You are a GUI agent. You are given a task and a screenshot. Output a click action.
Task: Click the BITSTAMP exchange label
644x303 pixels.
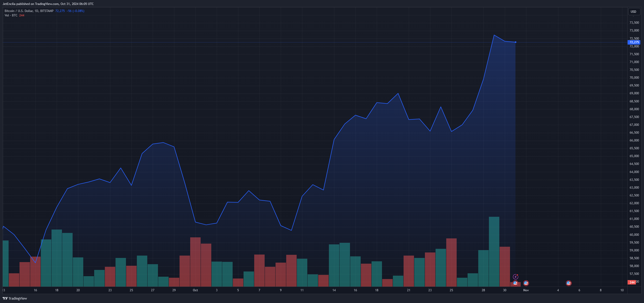pyautogui.click(x=47, y=11)
